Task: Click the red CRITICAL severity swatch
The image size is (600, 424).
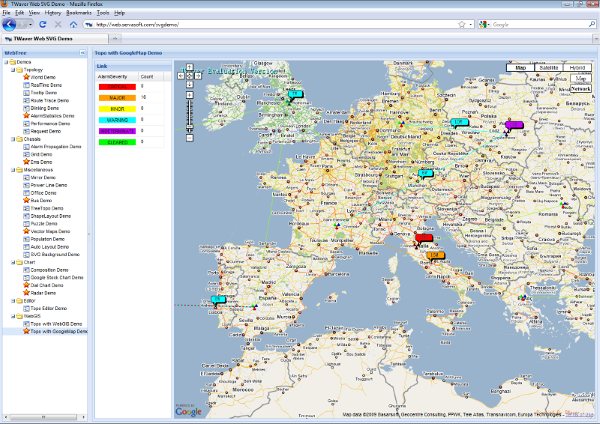Action: [117, 87]
